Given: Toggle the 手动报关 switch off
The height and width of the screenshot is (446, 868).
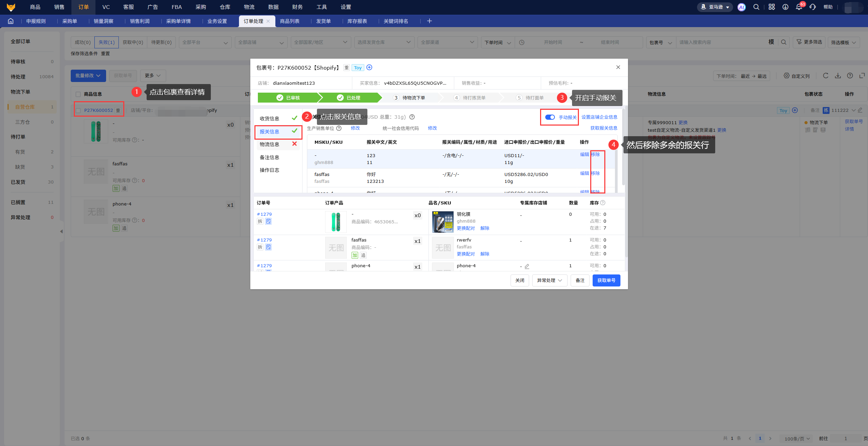Looking at the screenshot, I should (x=550, y=117).
